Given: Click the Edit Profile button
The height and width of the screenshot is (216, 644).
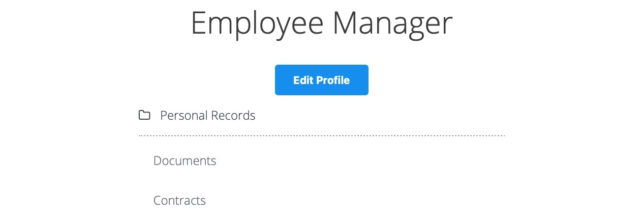Looking at the screenshot, I should pyautogui.click(x=321, y=80).
